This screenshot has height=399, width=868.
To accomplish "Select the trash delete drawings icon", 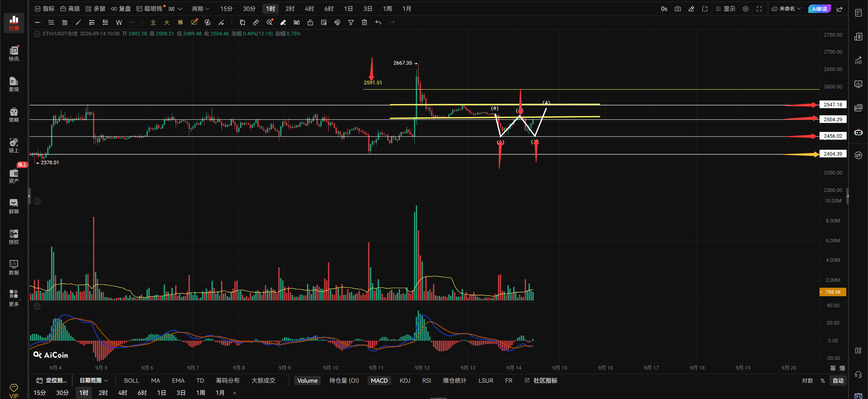I will coord(364,22).
